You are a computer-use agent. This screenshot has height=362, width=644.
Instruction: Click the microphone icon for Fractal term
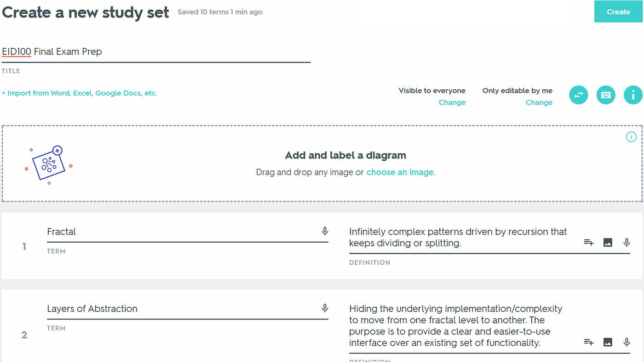pos(325,231)
